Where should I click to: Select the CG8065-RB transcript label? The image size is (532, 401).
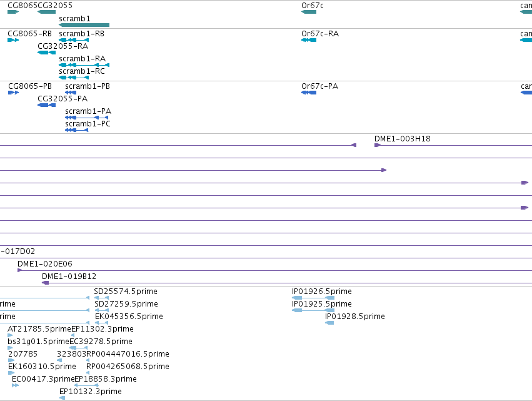coord(29,34)
